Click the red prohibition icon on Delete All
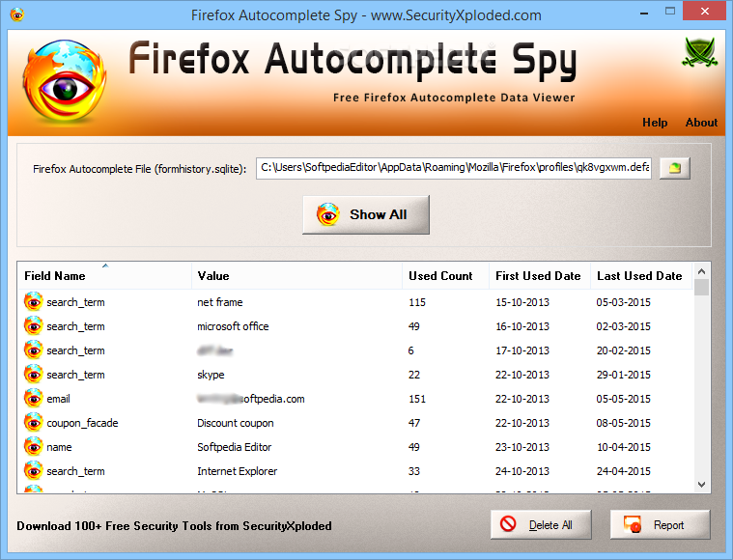Image resolution: width=733 pixels, height=560 pixels. point(508,523)
